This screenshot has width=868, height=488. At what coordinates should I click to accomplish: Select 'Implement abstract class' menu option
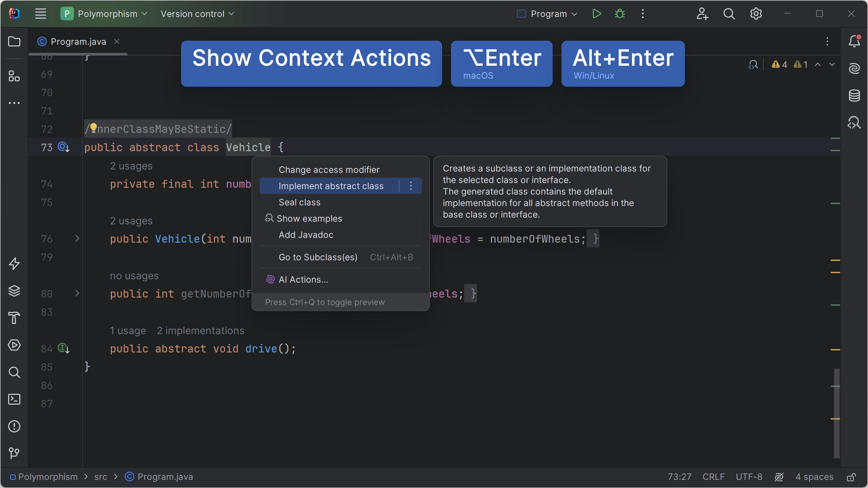[x=332, y=186]
